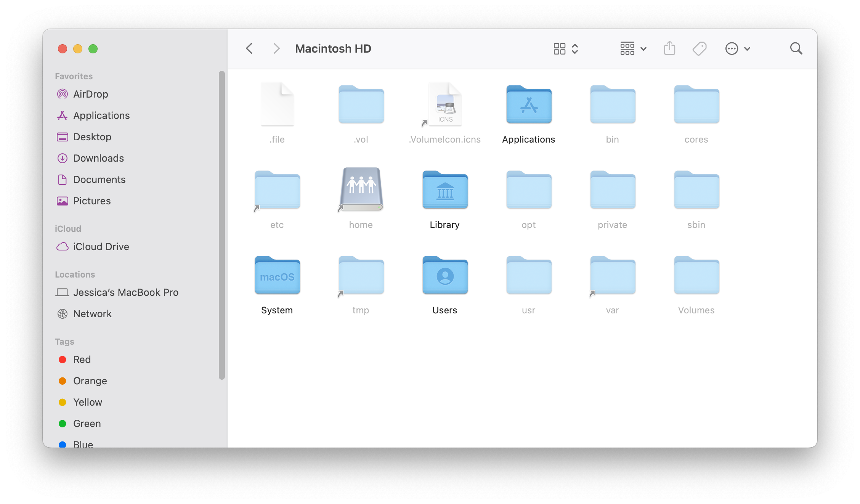860x504 pixels.
Task: Select the Users folder icon
Action: point(445,275)
